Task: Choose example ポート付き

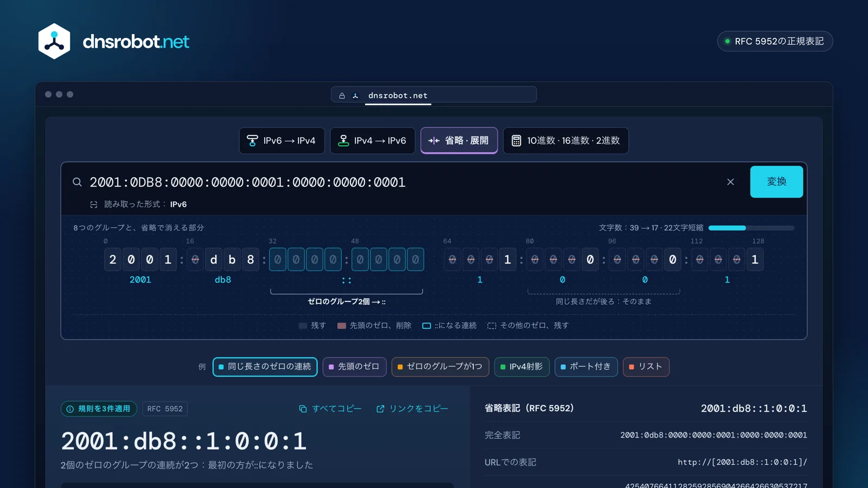Action: (x=586, y=367)
